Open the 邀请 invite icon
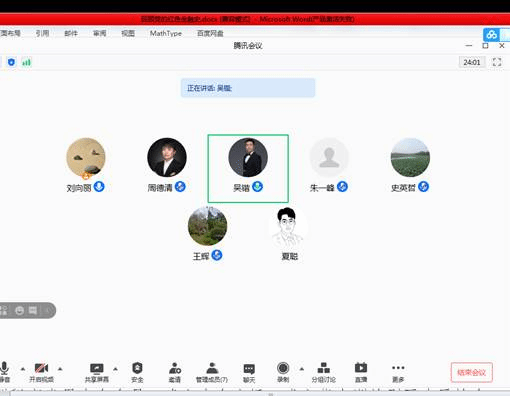Viewport: 510px width, 396px height. pos(175,368)
